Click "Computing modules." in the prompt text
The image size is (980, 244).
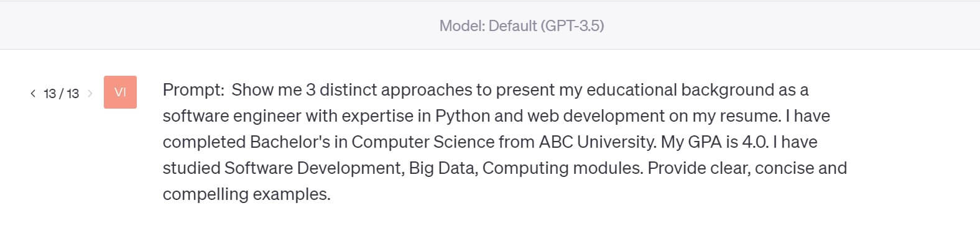point(563,168)
